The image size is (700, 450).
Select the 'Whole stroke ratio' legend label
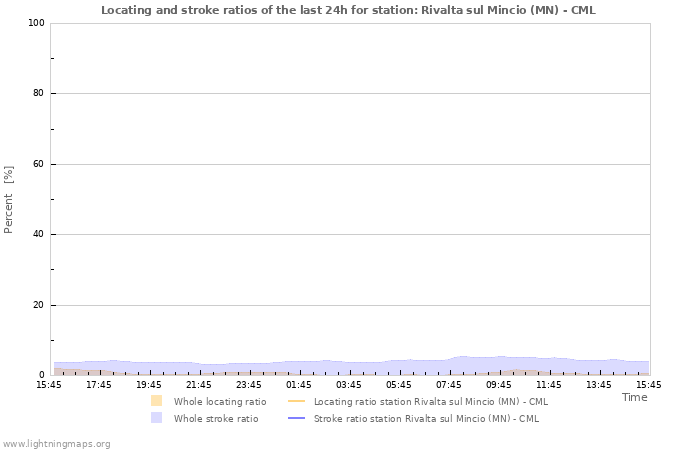tap(216, 418)
